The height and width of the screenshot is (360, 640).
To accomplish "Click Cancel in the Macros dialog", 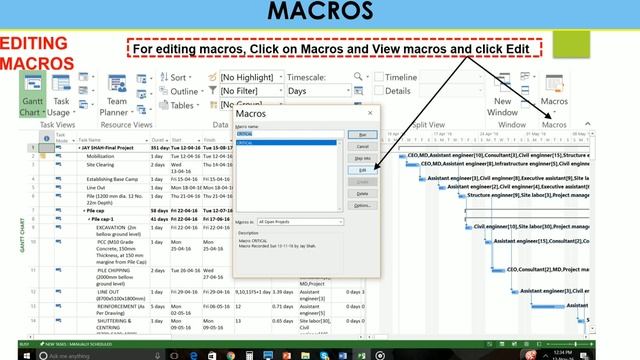I will click(362, 147).
